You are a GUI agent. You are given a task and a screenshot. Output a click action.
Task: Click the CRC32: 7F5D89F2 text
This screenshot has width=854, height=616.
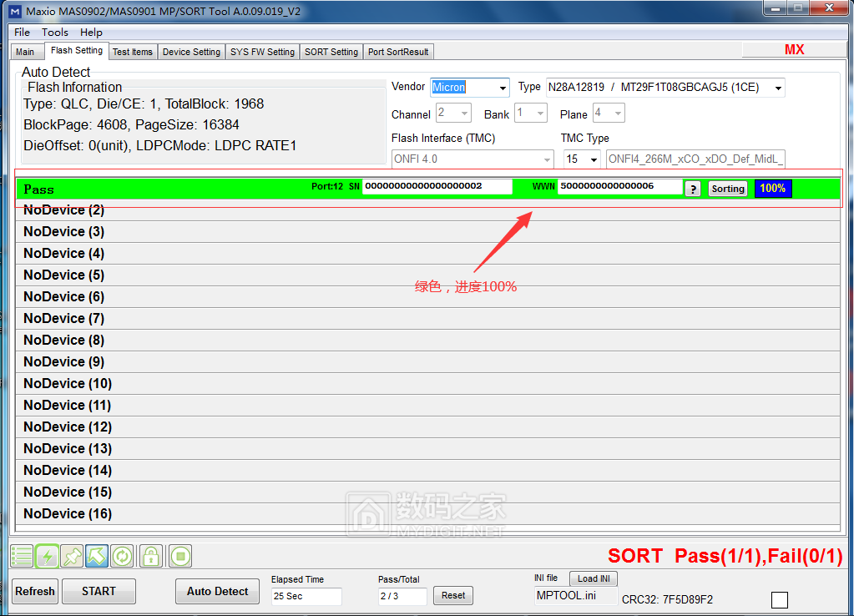click(667, 599)
